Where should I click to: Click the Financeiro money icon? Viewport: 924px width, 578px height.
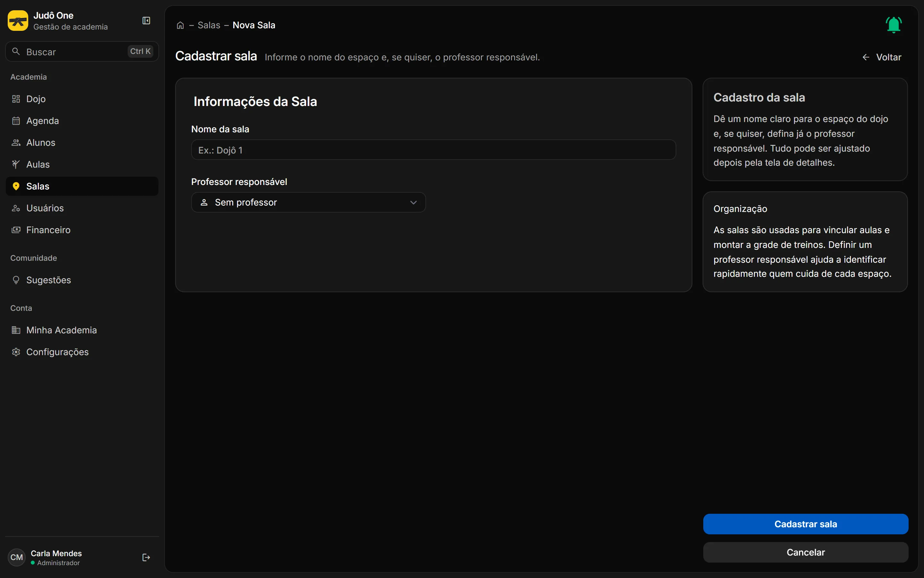16,230
